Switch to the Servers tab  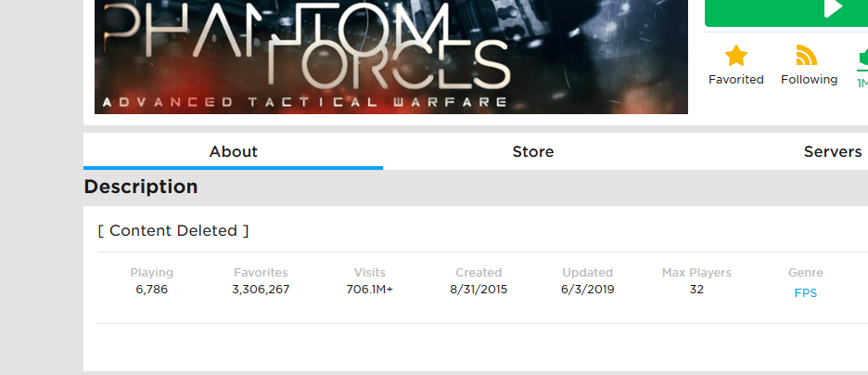pyautogui.click(x=833, y=151)
